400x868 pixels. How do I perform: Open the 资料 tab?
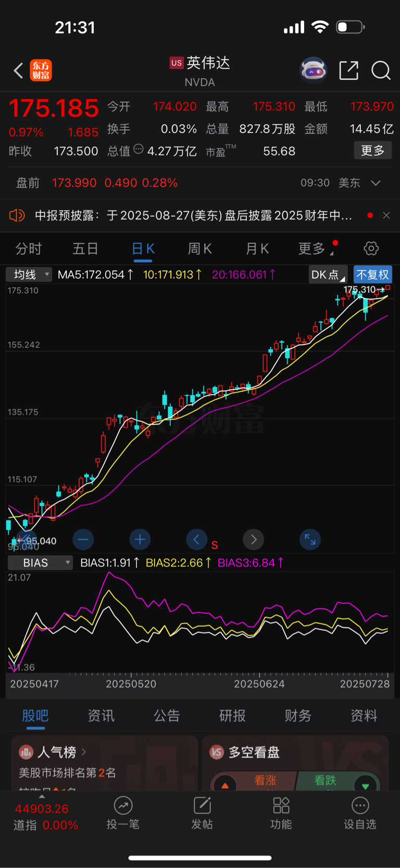364,716
